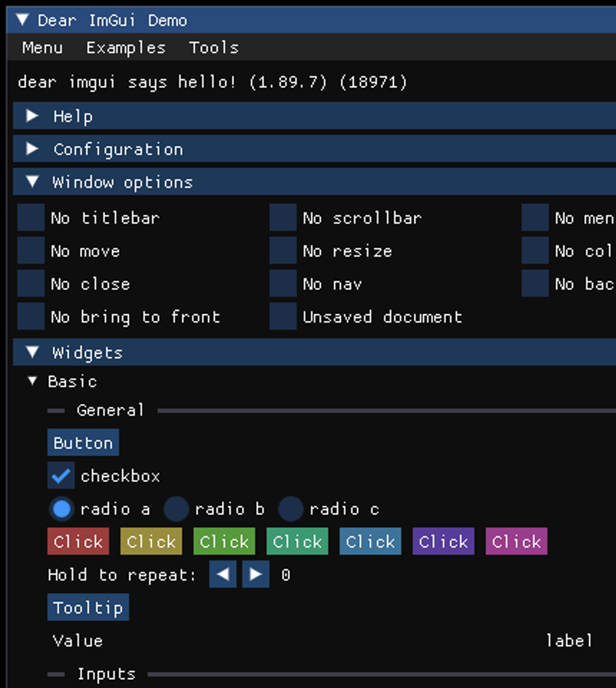The width and height of the screenshot is (616, 688).
Task: Tick the No resize checkbox
Action: coord(283,250)
